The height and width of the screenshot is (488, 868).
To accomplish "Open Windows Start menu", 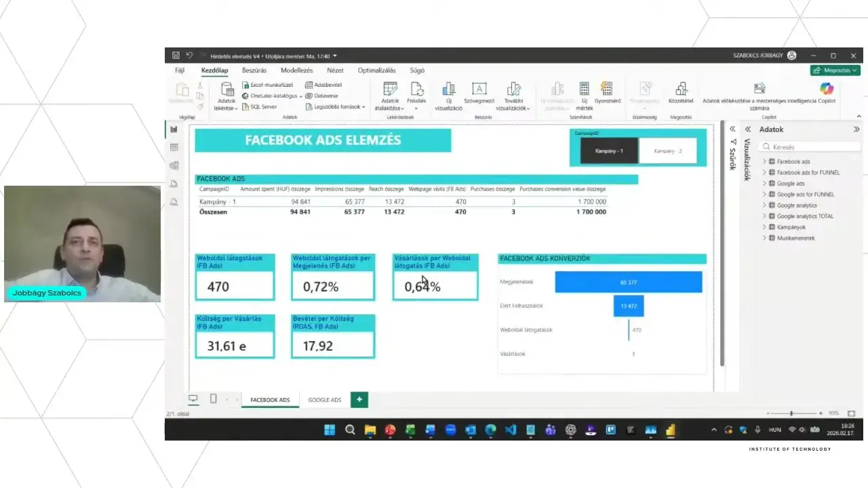I will 330,430.
